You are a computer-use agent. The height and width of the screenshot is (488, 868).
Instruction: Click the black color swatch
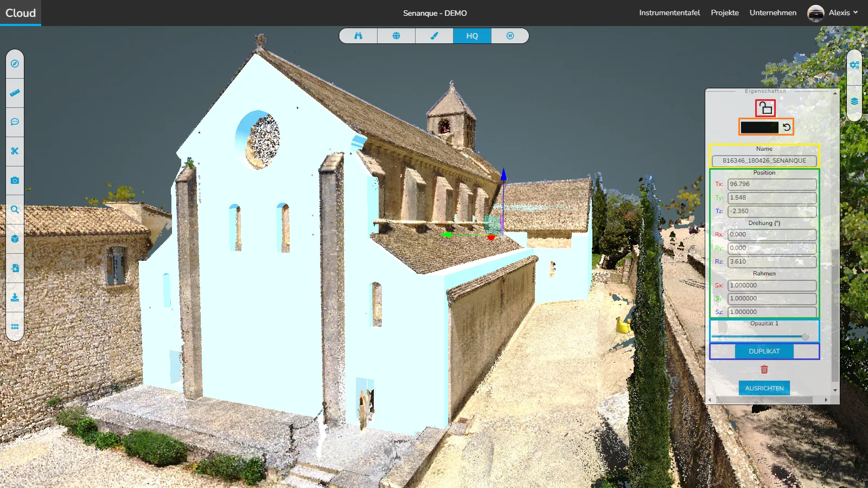[759, 127]
